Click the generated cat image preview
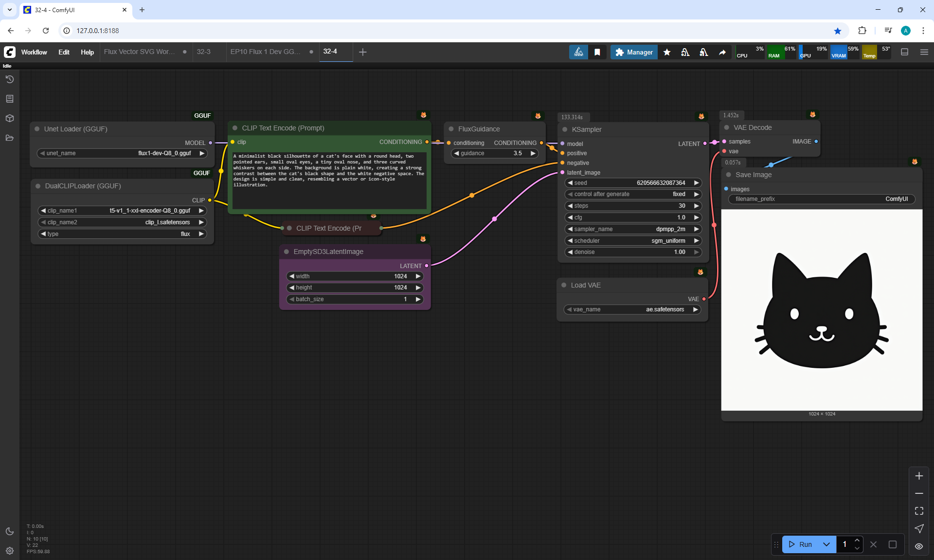 tap(822, 310)
